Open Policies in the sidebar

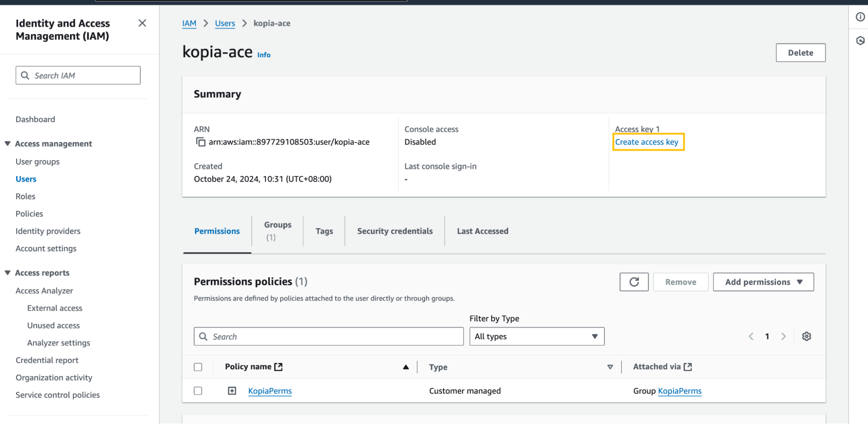[x=29, y=214]
